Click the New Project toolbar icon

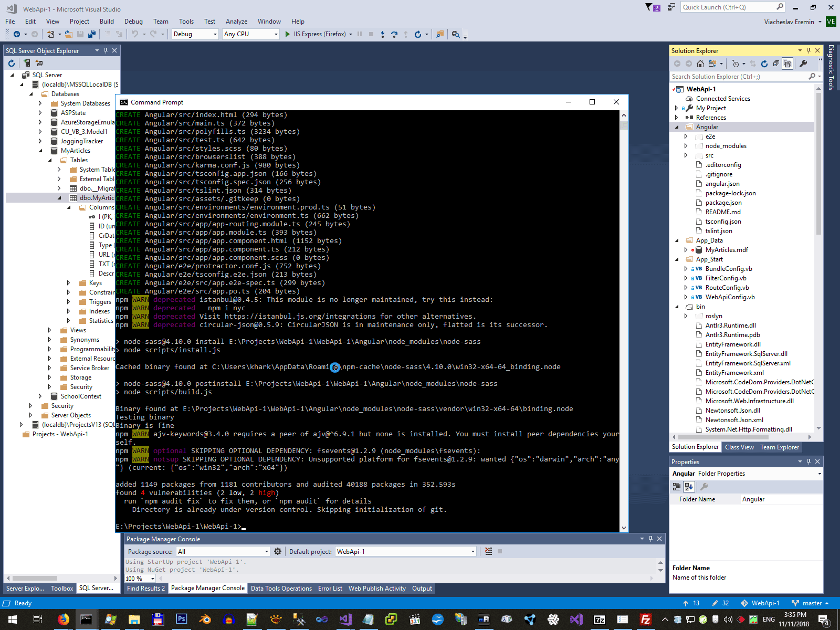pos(50,34)
